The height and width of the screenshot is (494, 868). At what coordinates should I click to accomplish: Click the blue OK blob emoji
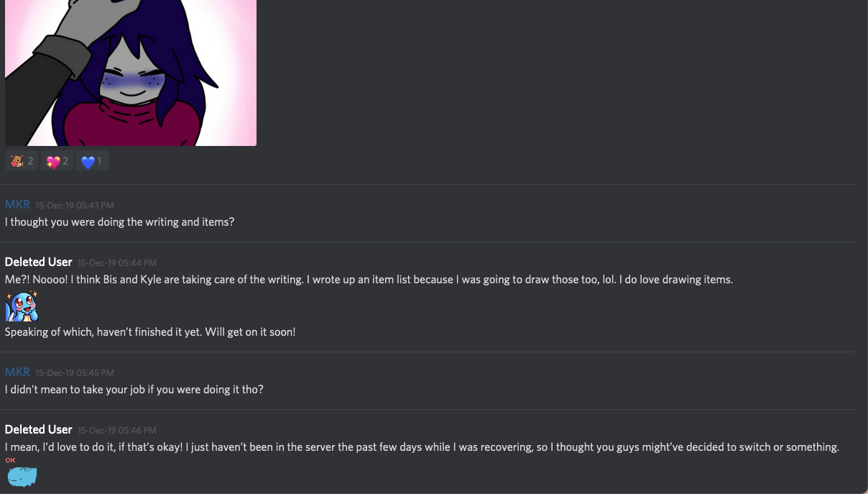pyautogui.click(x=22, y=475)
